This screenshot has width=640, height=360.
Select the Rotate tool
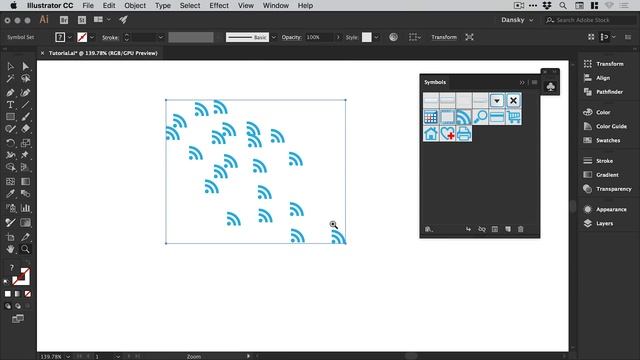pos(10,143)
